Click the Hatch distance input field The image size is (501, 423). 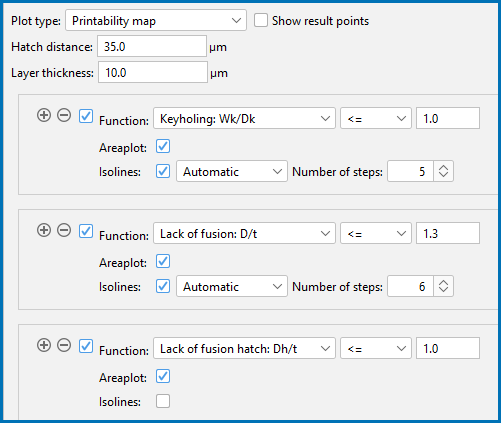152,46
